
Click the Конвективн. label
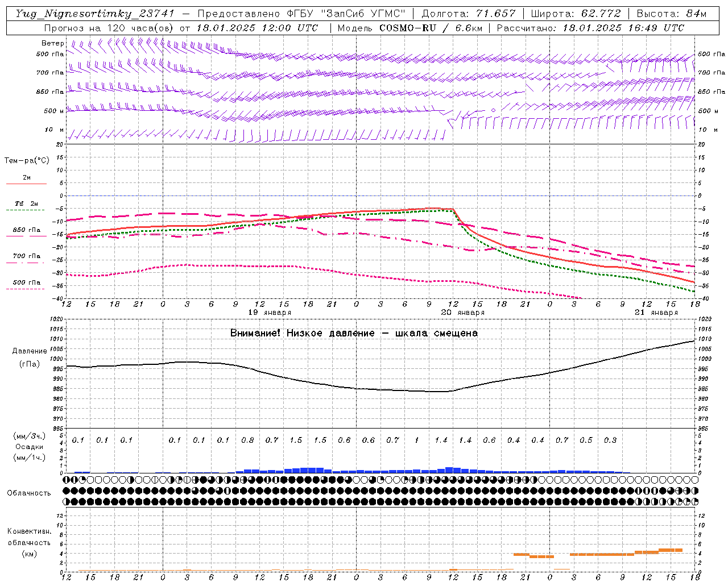pos(29,531)
